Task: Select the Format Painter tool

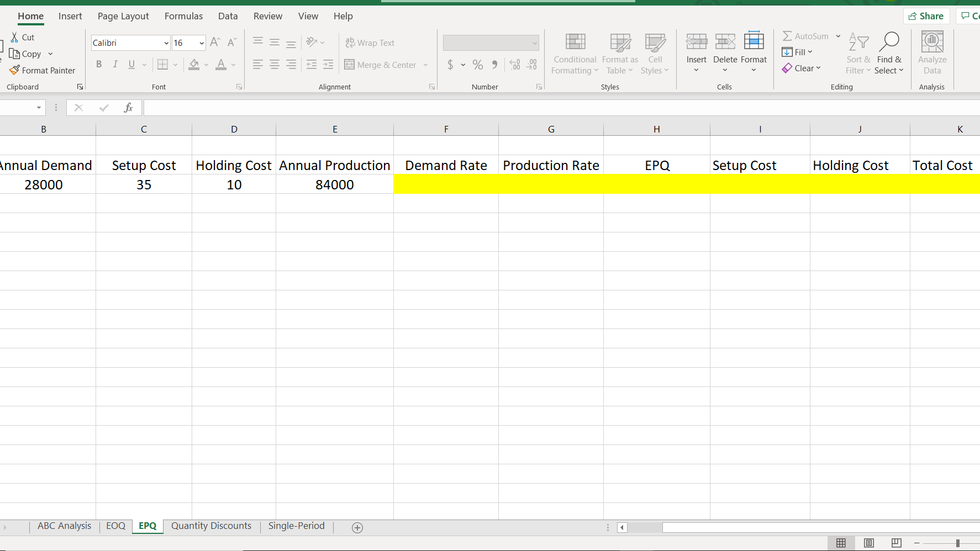Action: pos(43,70)
